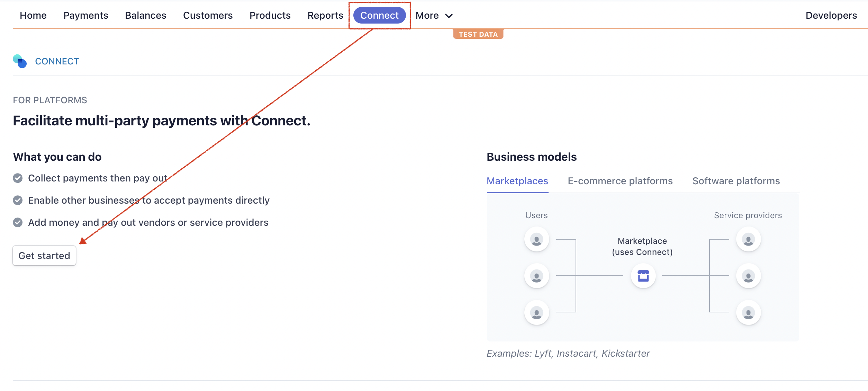Open the Developers page
The height and width of the screenshot is (391, 868).
point(831,15)
